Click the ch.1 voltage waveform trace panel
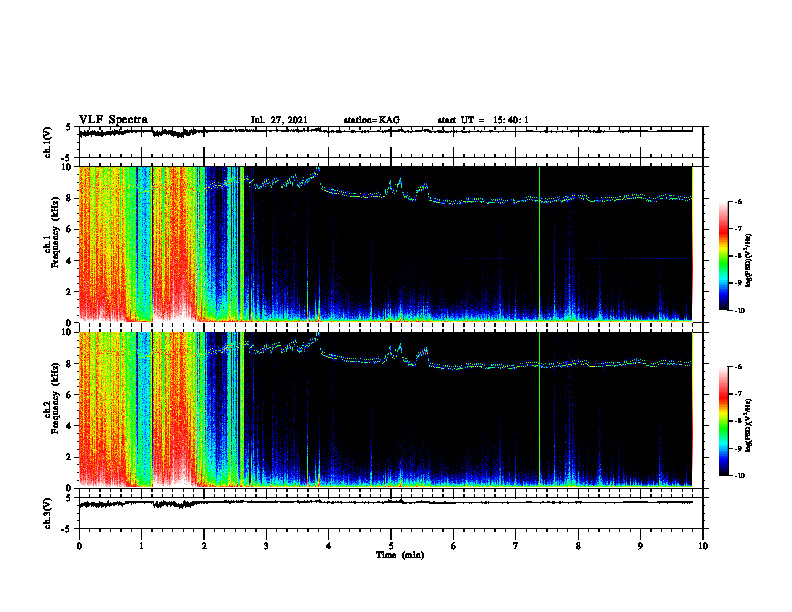792x612 pixels. tap(391, 142)
